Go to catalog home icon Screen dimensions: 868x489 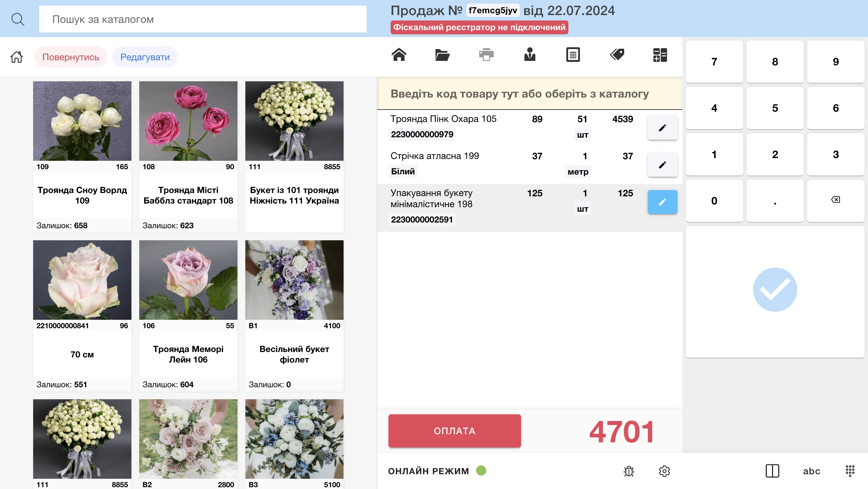tap(17, 57)
